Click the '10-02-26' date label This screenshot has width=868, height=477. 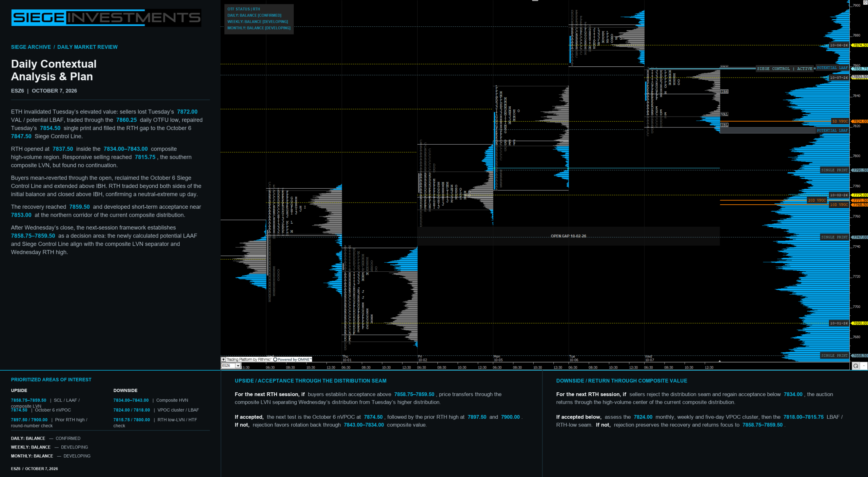tap(839, 195)
